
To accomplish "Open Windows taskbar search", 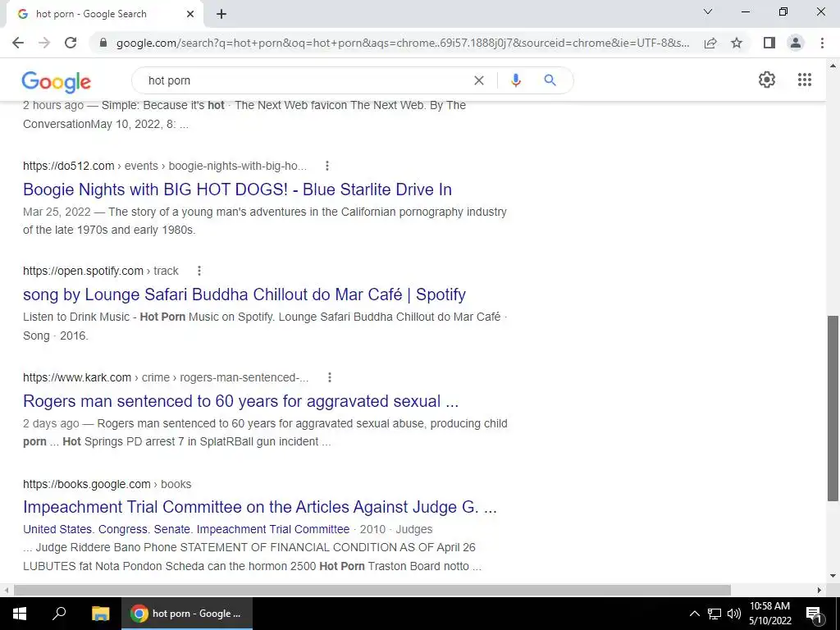I will click(59, 614).
